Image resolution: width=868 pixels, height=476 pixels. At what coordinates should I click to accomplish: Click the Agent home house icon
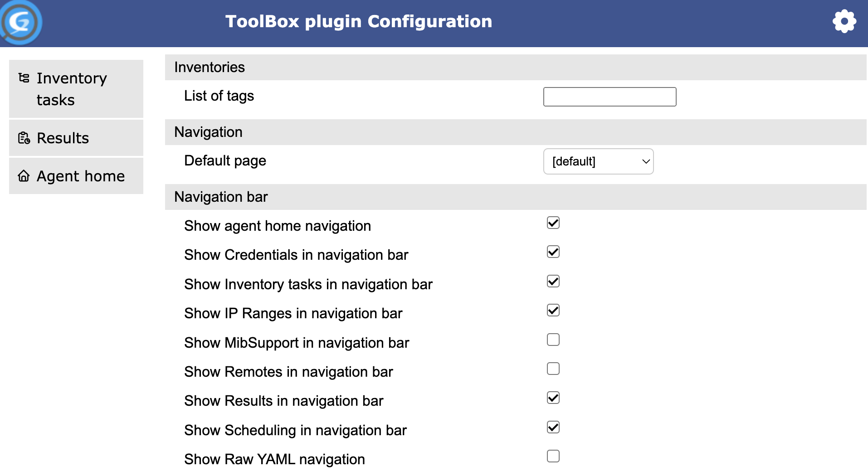pyautogui.click(x=24, y=176)
